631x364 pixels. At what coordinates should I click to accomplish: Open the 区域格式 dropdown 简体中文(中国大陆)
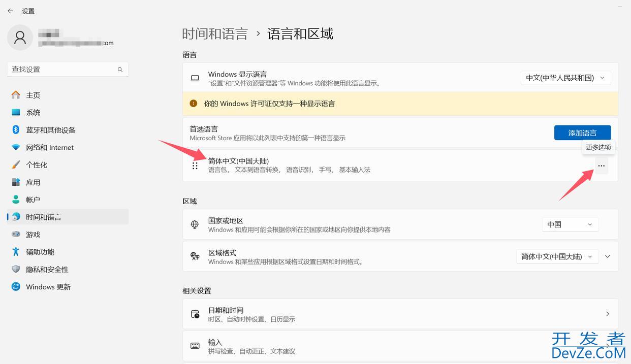[x=557, y=256]
